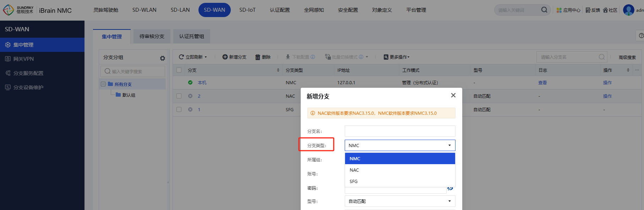The height and width of the screenshot is (210, 644).
Task: Click the info icon in the NAC version notice
Action: pos(313,113)
